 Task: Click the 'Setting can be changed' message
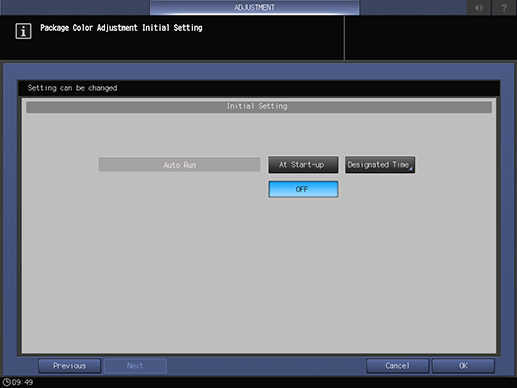(x=72, y=88)
